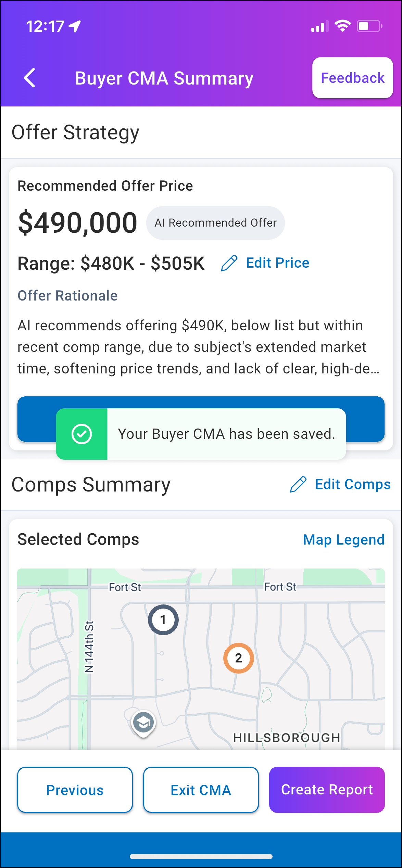Click the pencil icon beside Edit Price
Screen dimensions: 402x868
click(229, 263)
